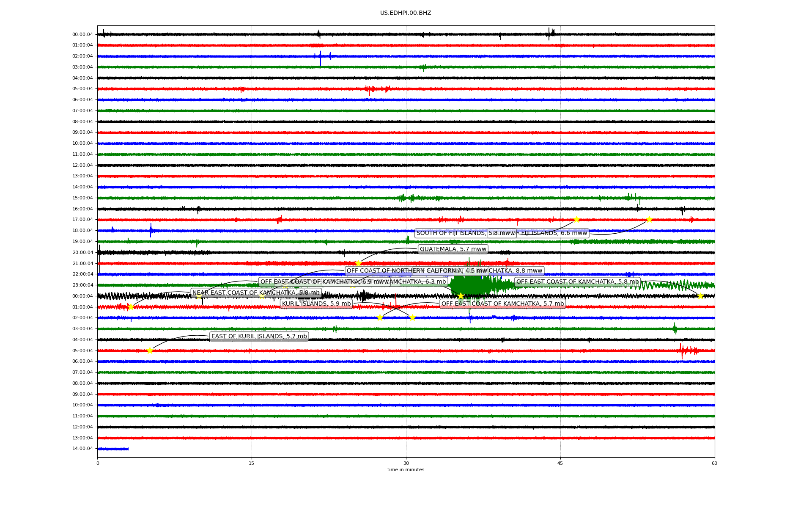Click the 15:00:04 trace time label
This screenshot has height=508, width=812.
pyautogui.click(x=82, y=198)
